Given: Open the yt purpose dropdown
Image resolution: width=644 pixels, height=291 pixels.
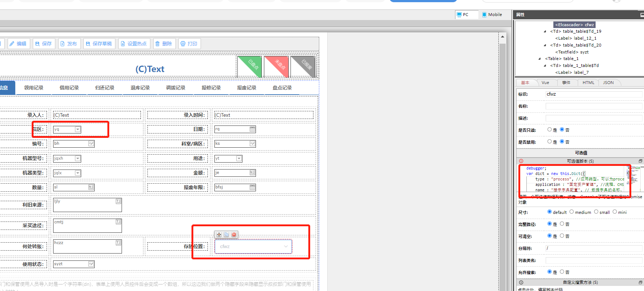Looking at the screenshot, I should pyautogui.click(x=239, y=158).
